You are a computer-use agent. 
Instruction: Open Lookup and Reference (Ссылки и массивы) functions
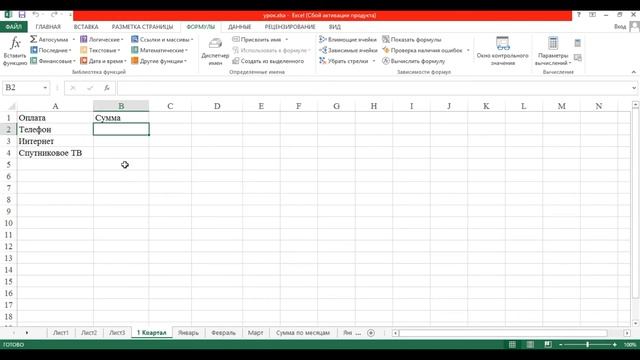coord(162,40)
